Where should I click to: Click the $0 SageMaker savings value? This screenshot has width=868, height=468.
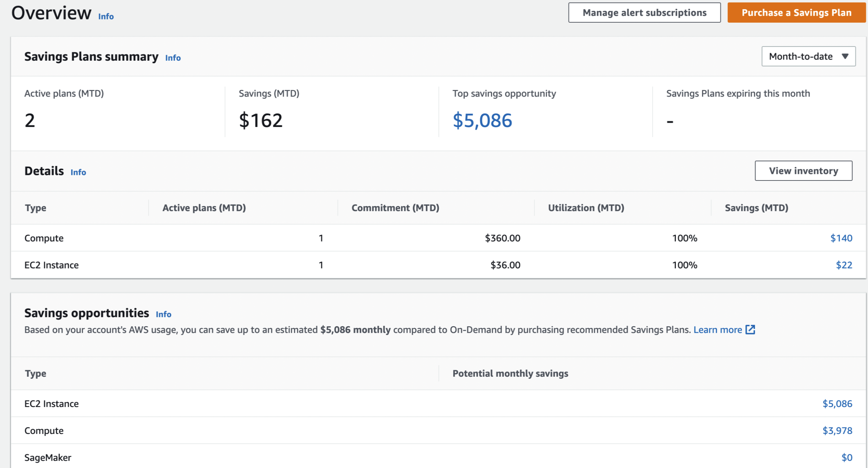846,457
